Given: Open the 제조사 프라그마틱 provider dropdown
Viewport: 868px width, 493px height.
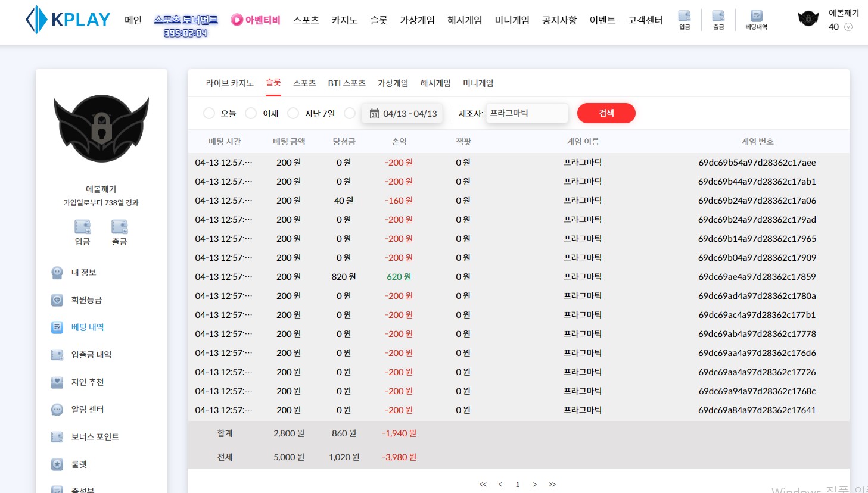Looking at the screenshot, I should click(527, 113).
